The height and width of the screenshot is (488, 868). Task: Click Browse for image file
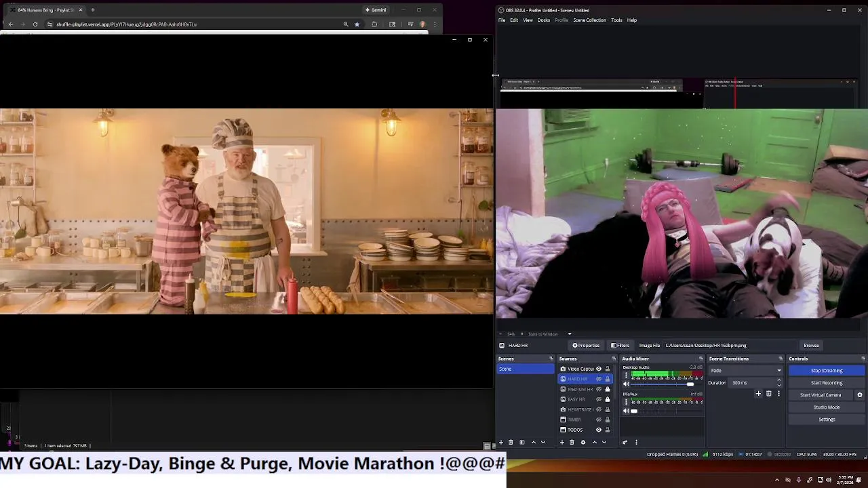tap(811, 345)
